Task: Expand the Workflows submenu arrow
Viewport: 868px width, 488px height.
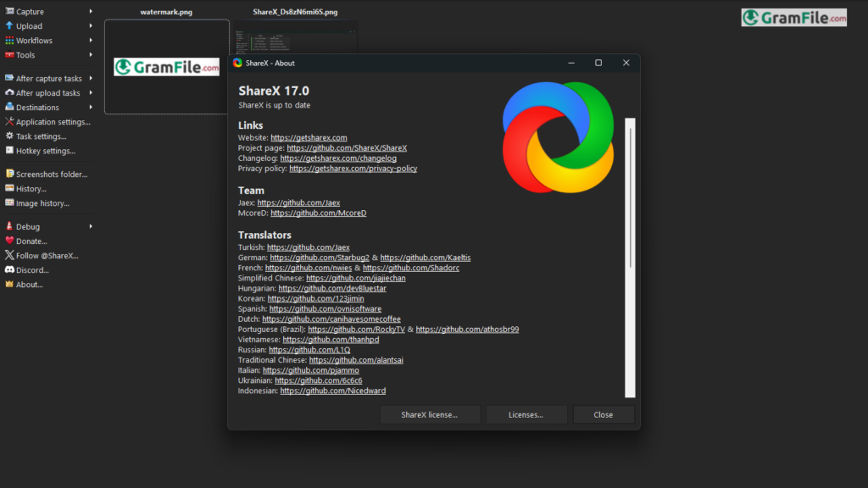Action: point(91,41)
